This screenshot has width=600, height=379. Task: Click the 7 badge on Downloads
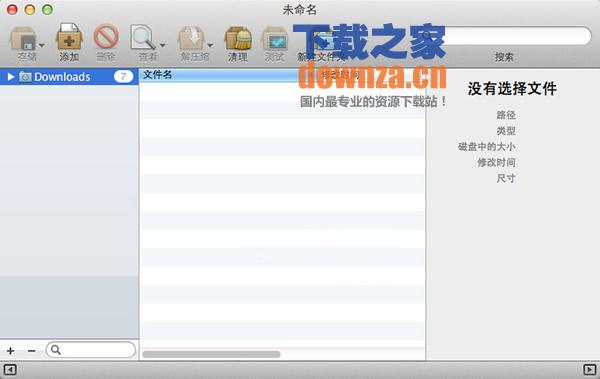click(123, 77)
